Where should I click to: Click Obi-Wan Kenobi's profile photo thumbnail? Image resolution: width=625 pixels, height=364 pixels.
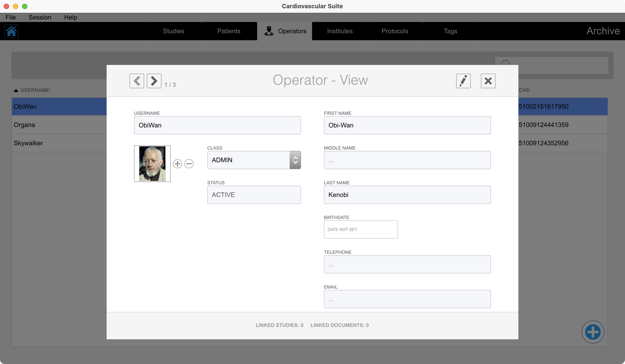click(x=152, y=163)
